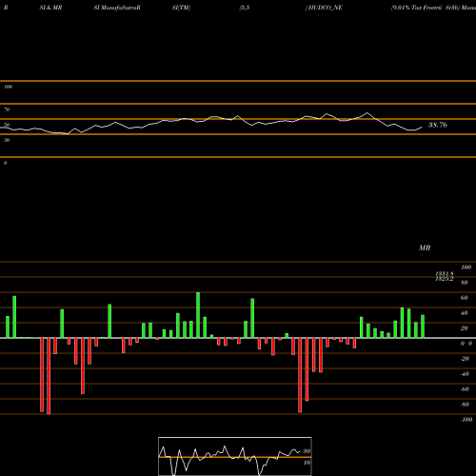Click the 'SI(TM)' header text

181,8
